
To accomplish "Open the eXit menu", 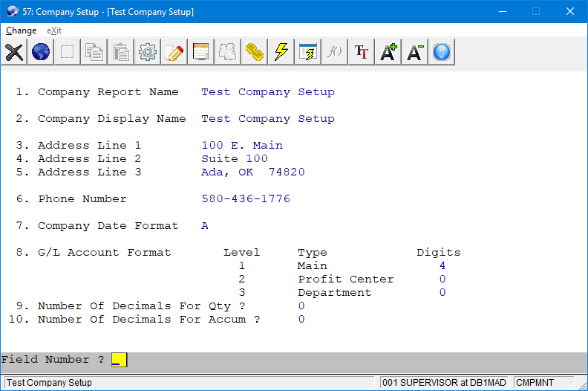I will (54, 30).
